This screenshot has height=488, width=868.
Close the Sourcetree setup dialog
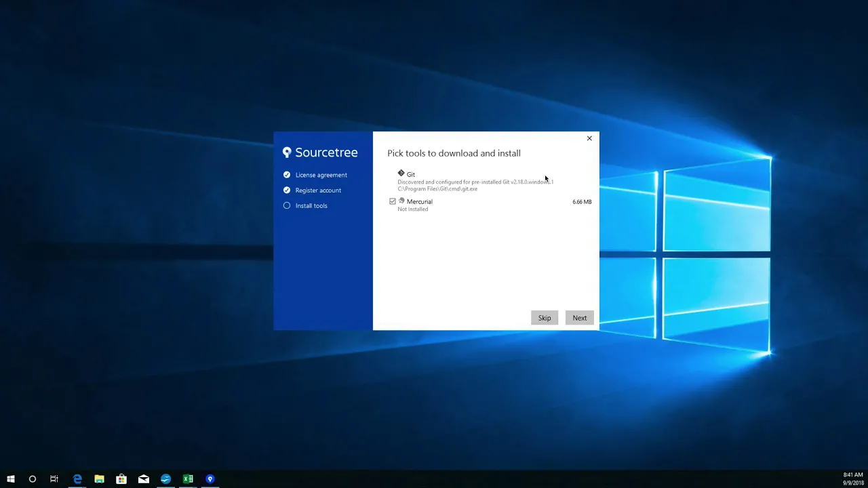(589, 138)
